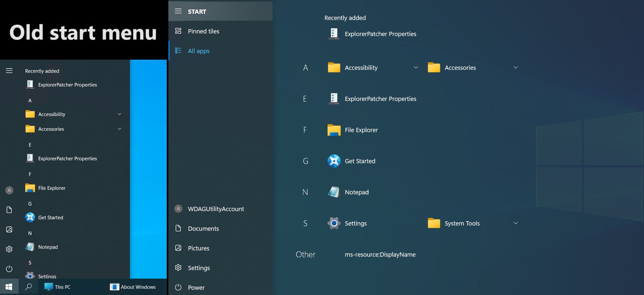Click the Other group header
The height and width of the screenshot is (295, 644).
pos(305,254)
